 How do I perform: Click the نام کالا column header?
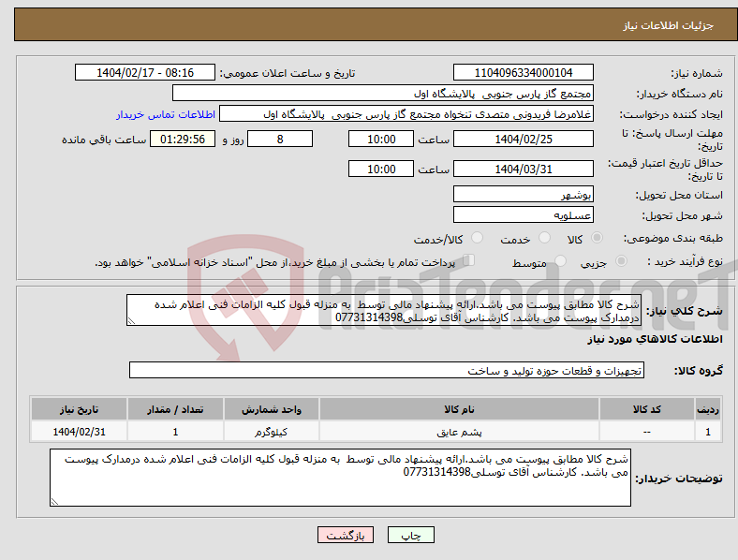tap(459, 409)
